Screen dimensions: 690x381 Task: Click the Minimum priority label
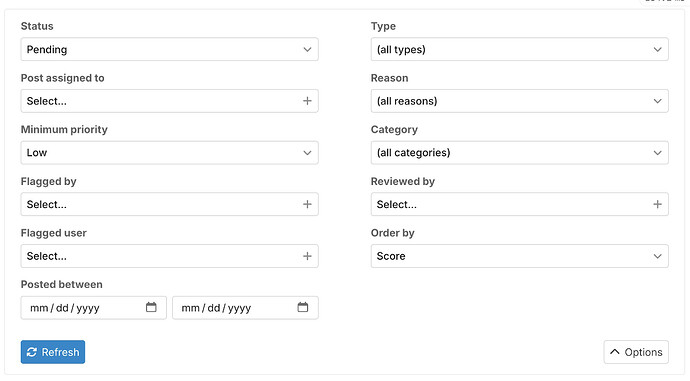click(64, 129)
